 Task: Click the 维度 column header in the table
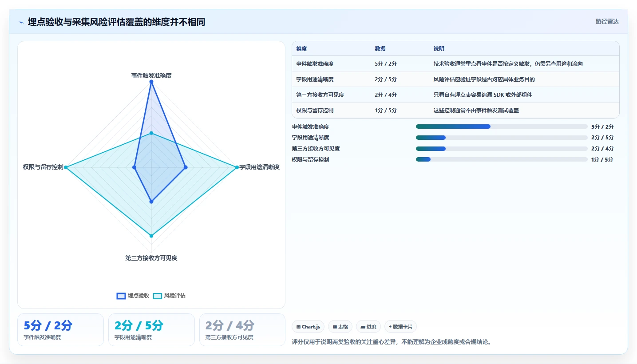point(302,49)
